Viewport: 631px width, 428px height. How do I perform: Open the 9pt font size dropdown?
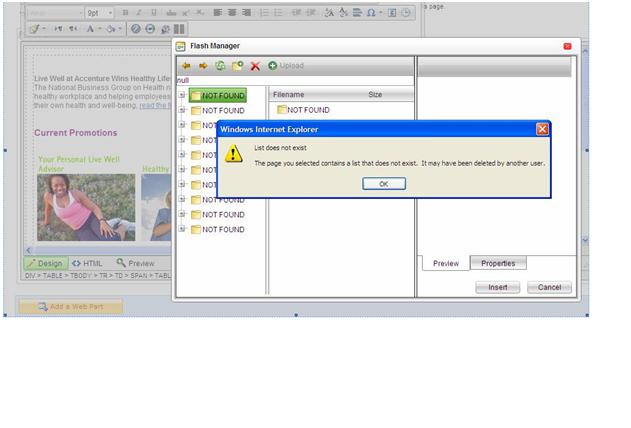pyautogui.click(x=110, y=13)
